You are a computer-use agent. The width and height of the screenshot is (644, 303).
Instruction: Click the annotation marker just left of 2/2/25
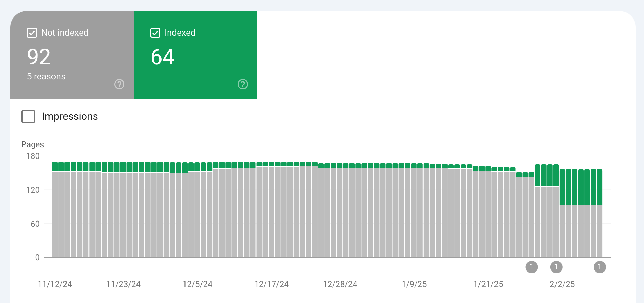coord(556,267)
